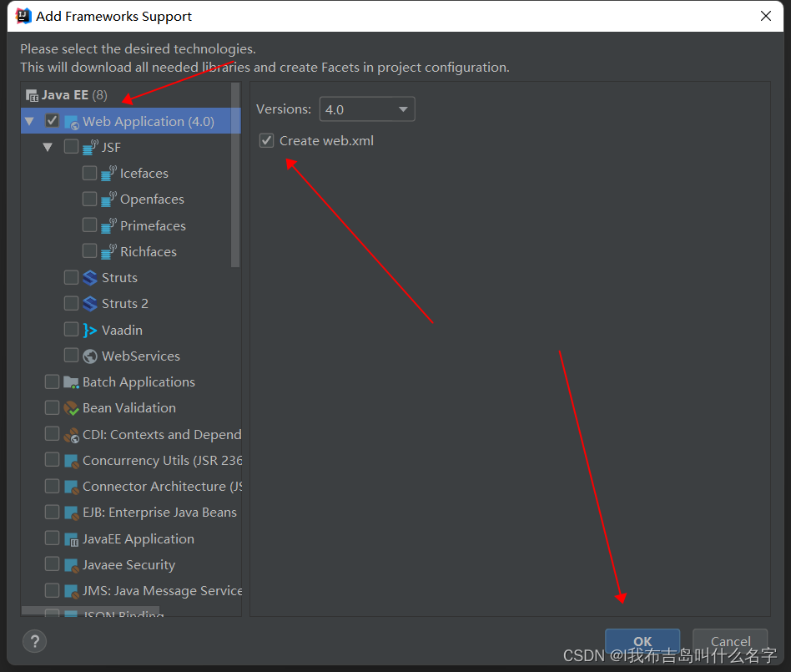This screenshot has width=791, height=672.
Task: Click the Cancel button
Action: click(x=730, y=642)
